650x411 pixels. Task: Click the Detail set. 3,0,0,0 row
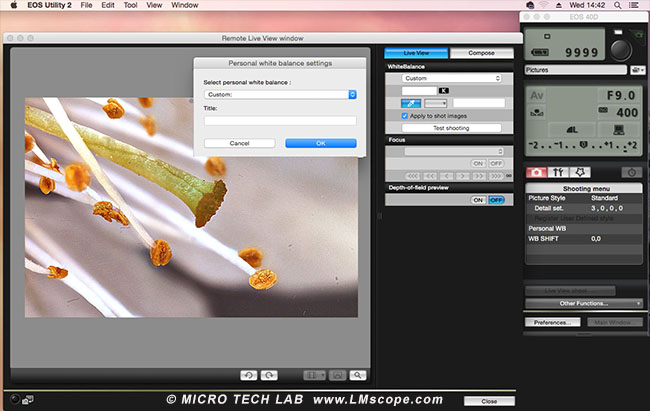pyautogui.click(x=584, y=208)
